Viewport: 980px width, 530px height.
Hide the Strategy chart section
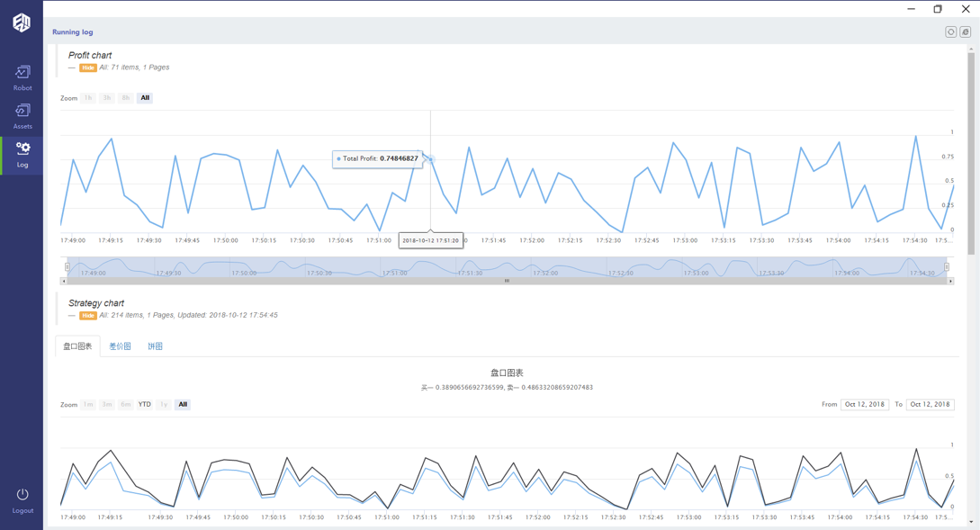click(x=88, y=316)
